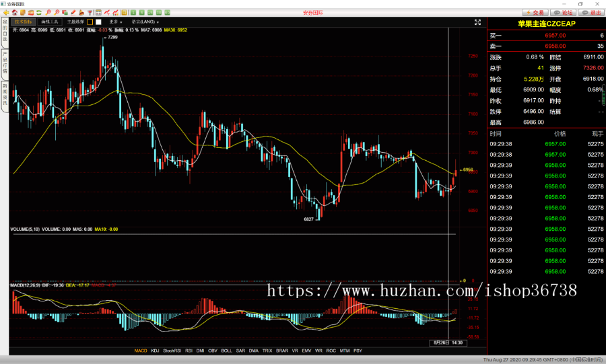Select the DMI indicator
The image size is (606, 364).
[200, 351]
